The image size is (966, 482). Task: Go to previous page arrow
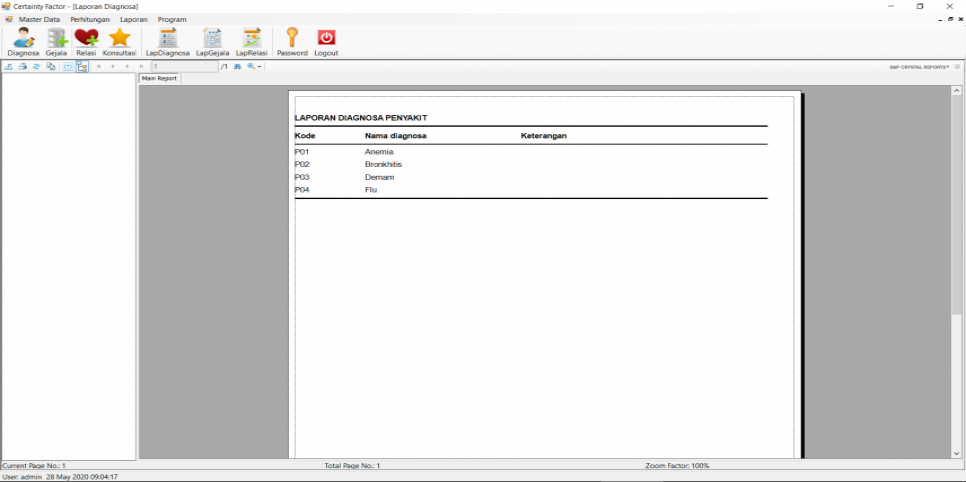[x=113, y=66]
